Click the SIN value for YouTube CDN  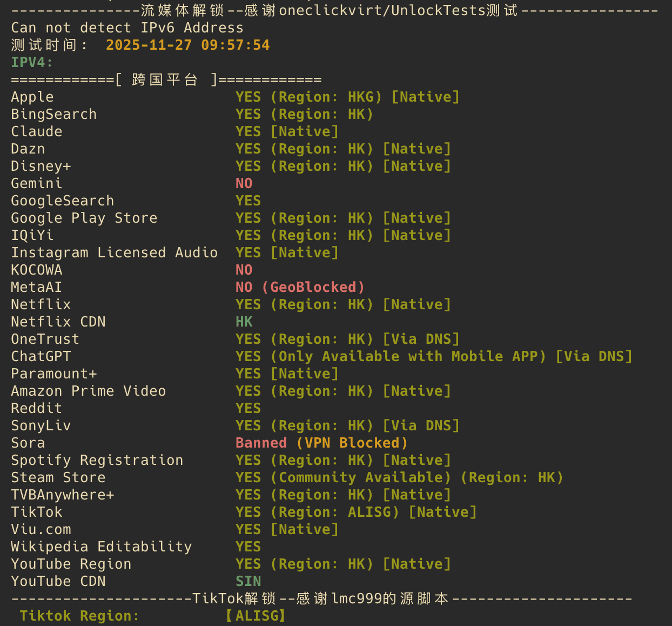(248, 581)
